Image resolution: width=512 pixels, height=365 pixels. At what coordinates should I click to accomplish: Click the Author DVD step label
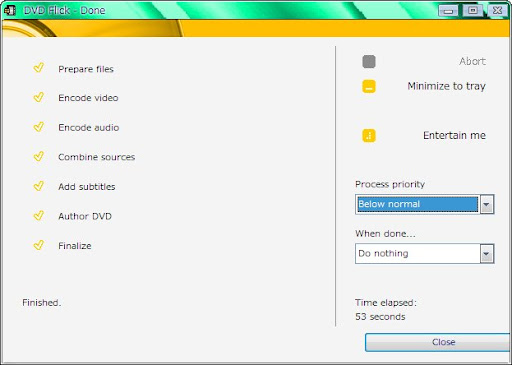click(85, 216)
